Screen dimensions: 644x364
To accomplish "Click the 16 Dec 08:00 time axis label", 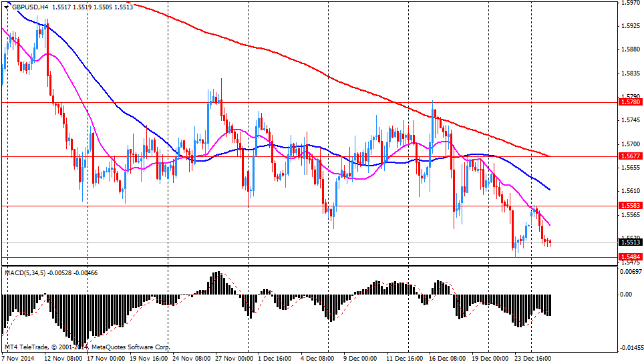I will [448, 359].
